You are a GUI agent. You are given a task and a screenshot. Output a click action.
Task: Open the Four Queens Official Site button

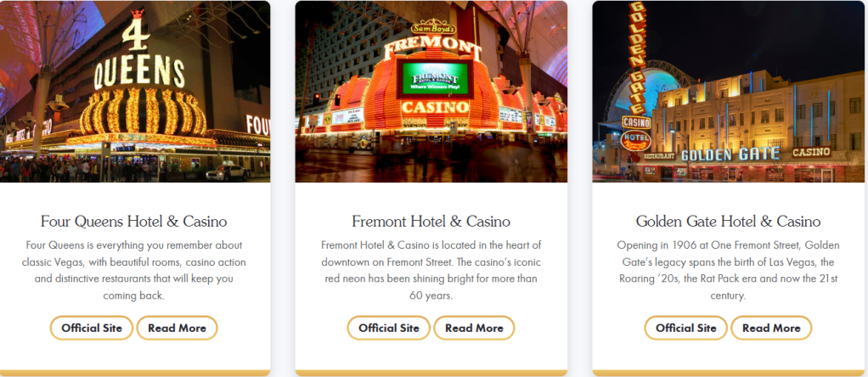pos(92,328)
